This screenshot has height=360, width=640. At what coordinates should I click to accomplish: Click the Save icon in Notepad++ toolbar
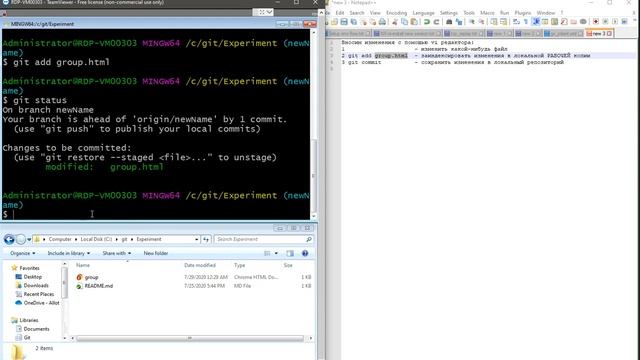pyautogui.click(x=344, y=22)
